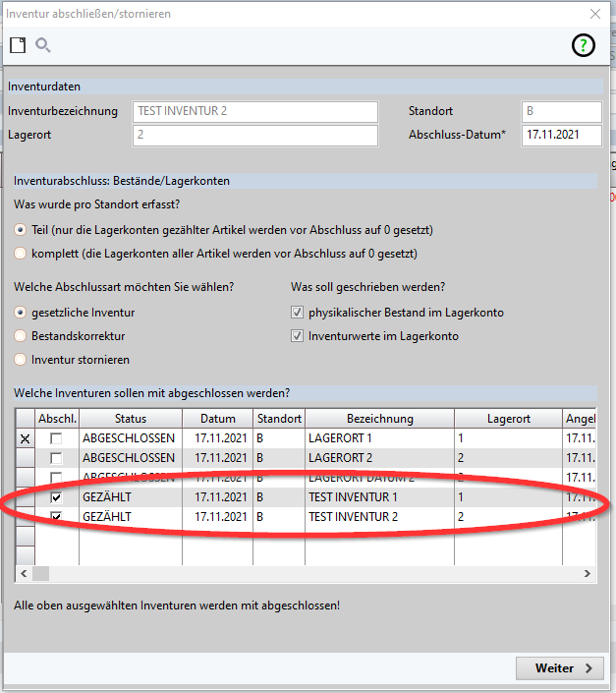Uncheck the TEST INVENTUR 2 row checkbox
The height and width of the screenshot is (693, 616).
point(57,517)
